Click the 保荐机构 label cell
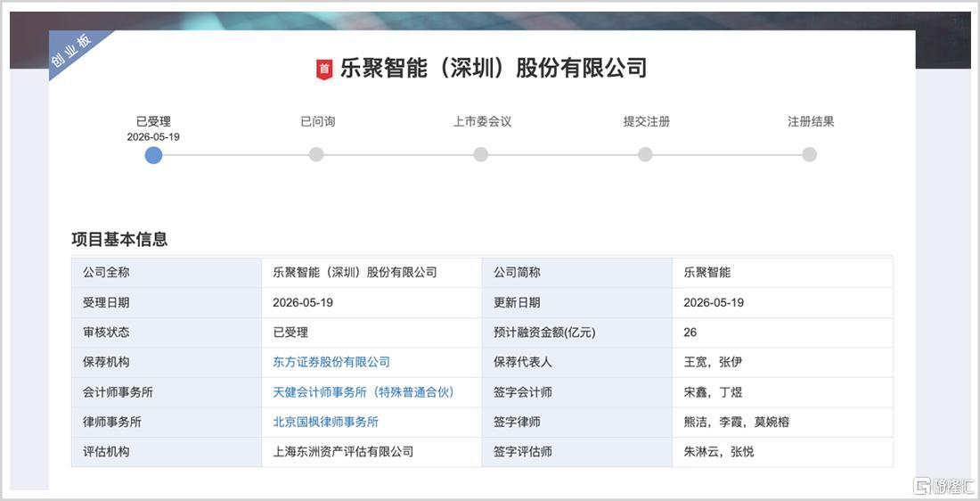The image size is (980, 501). pyautogui.click(x=167, y=362)
